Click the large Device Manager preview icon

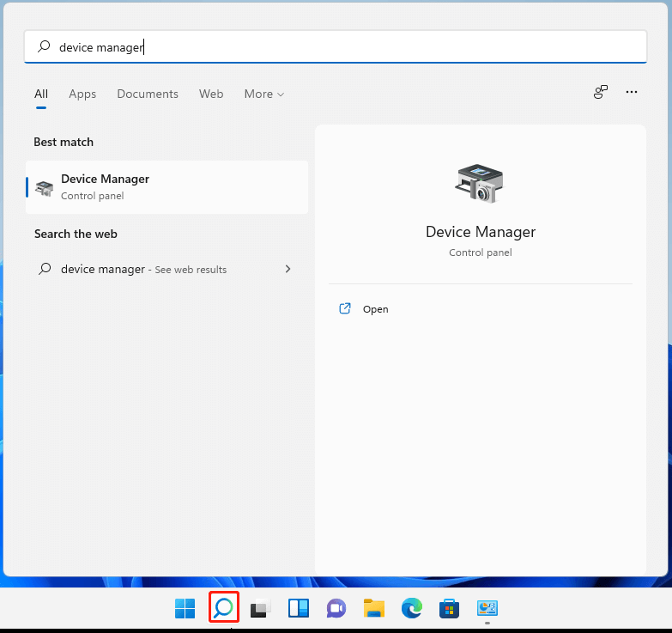pos(480,183)
